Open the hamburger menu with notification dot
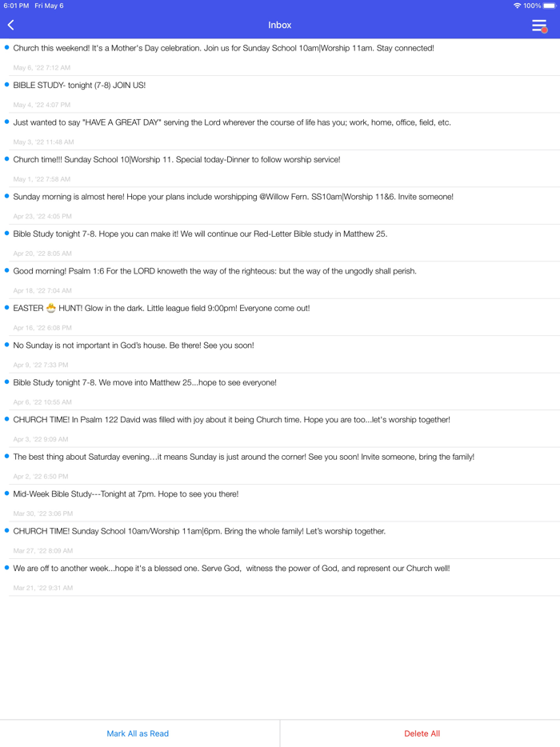Screen dimensions: 560x747 tap(540, 26)
